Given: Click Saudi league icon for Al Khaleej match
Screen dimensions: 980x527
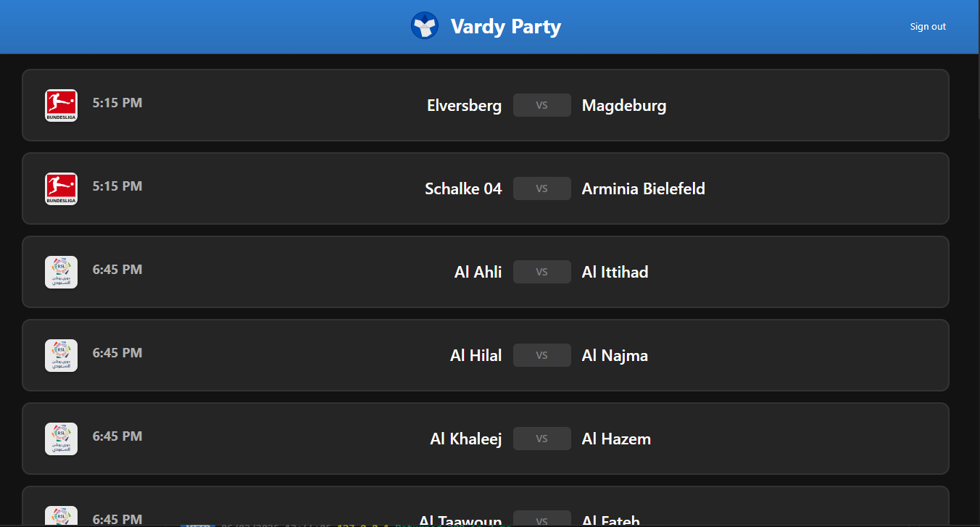Looking at the screenshot, I should pos(61,439).
